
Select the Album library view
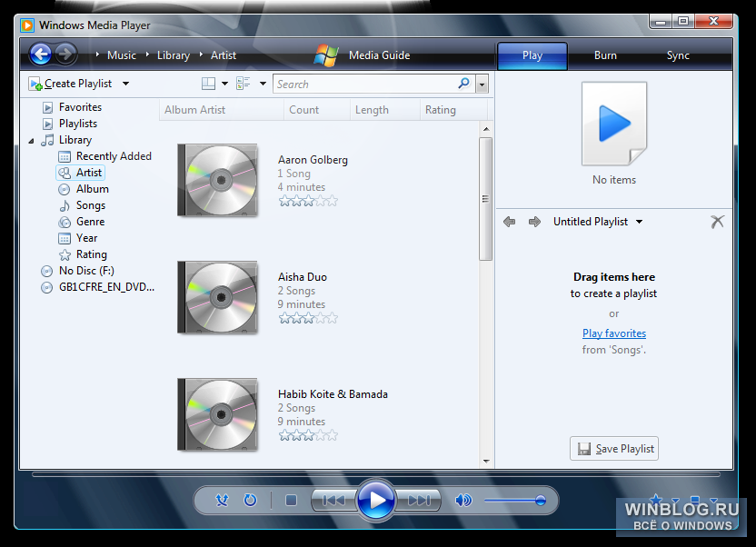point(93,189)
